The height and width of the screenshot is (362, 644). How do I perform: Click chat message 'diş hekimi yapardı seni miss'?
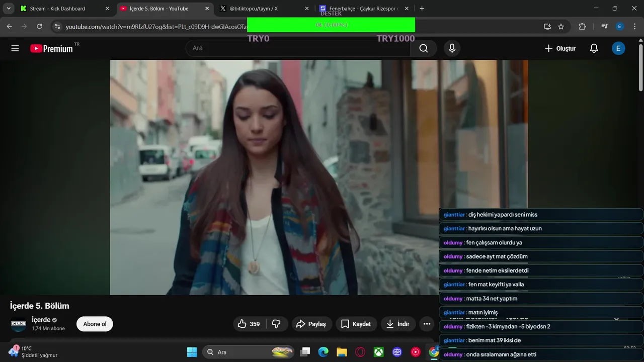coord(503,215)
